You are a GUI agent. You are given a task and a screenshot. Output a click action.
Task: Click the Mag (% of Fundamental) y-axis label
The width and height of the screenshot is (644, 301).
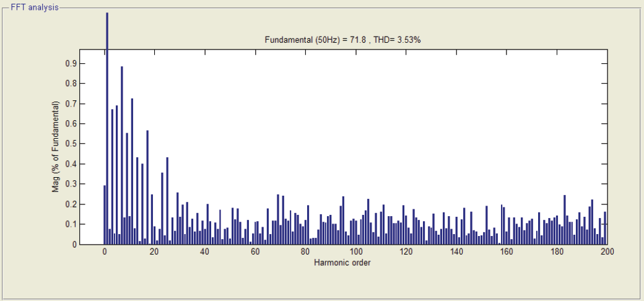pyautogui.click(x=56, y=147)
